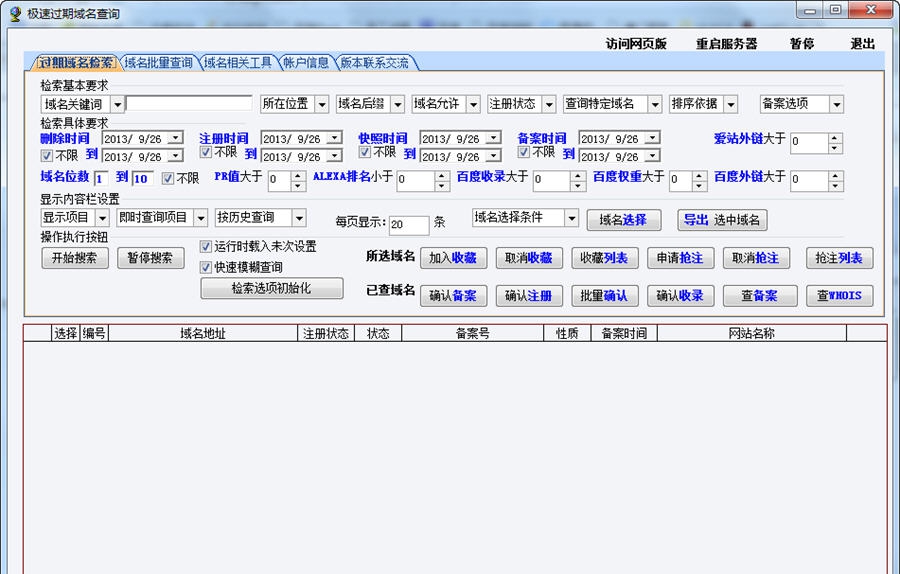This screenshot has width=900, height=574.
Task: Open 注册状态 dropdown
Action: [549, 104]
